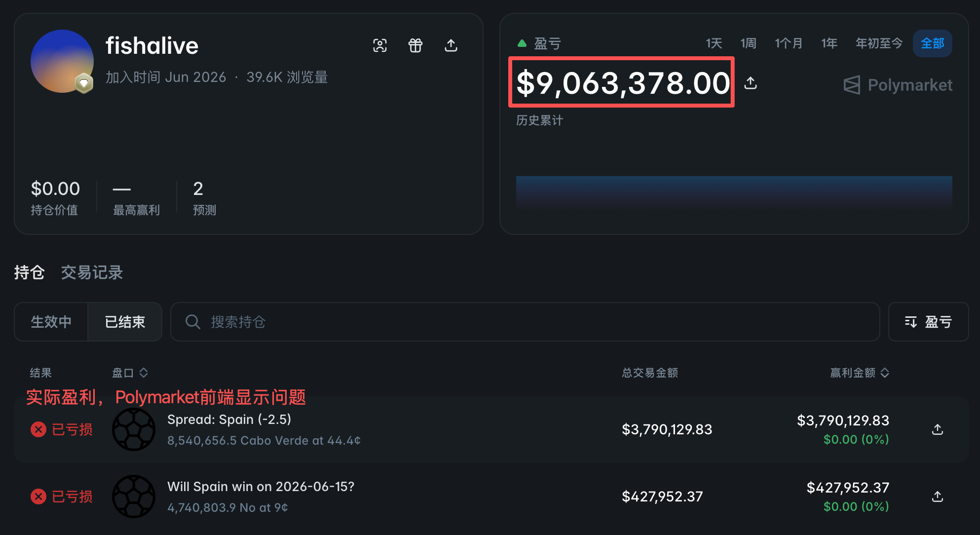This screenshot has height=535, width=980.
Task: Select the 1天 time range
Action: tap(714, 43)
